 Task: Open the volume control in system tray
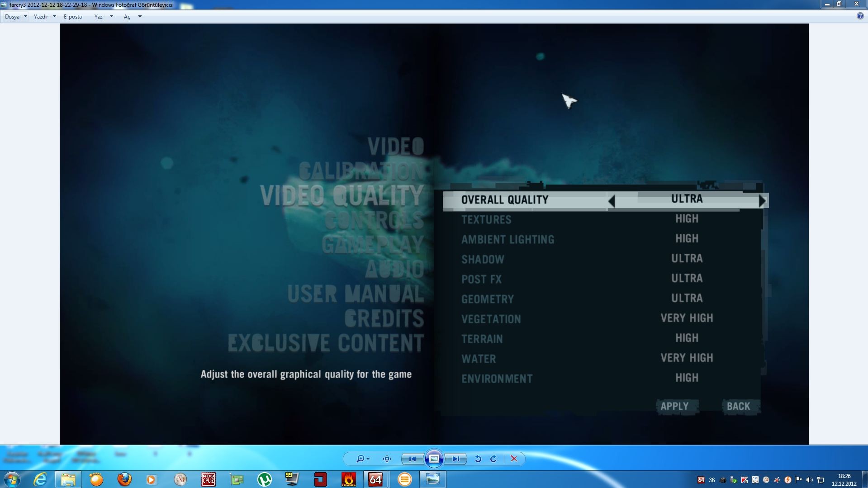(x=809, y=480)
